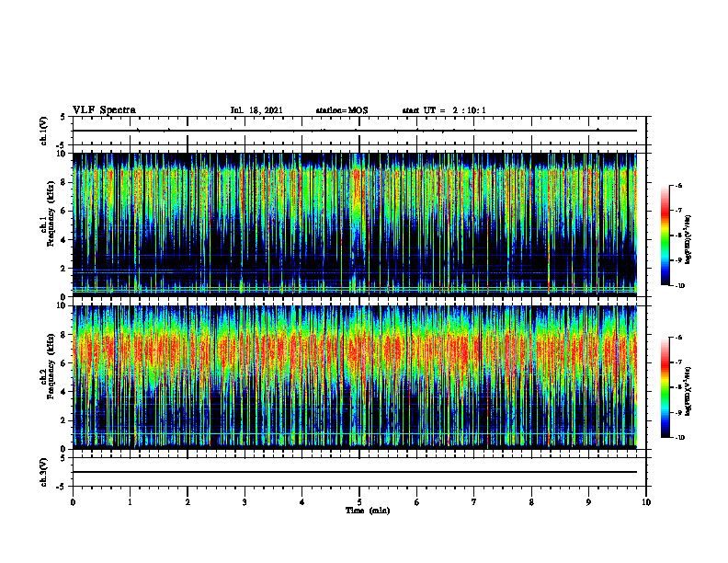Select the 'start UT = 2:10:1' text
Image resolution: width=728 pixels, height=563 pixels.
[444, 110]
